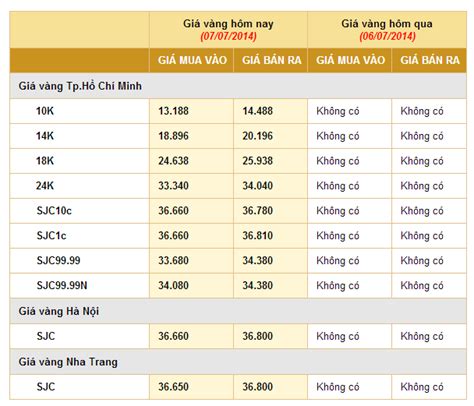Select the date (06/07/2014) text

point(387,36)
